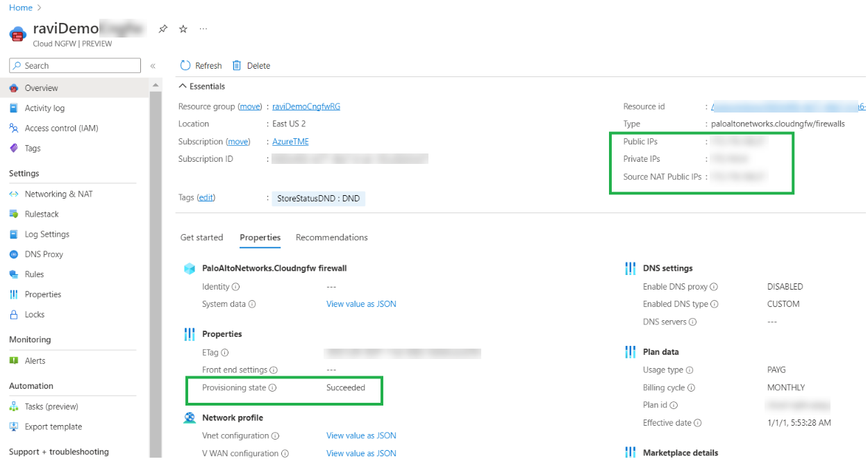Open the AzureTME subscription link
This screenshot has width=868, height=466.
click(x=290, y=142)
